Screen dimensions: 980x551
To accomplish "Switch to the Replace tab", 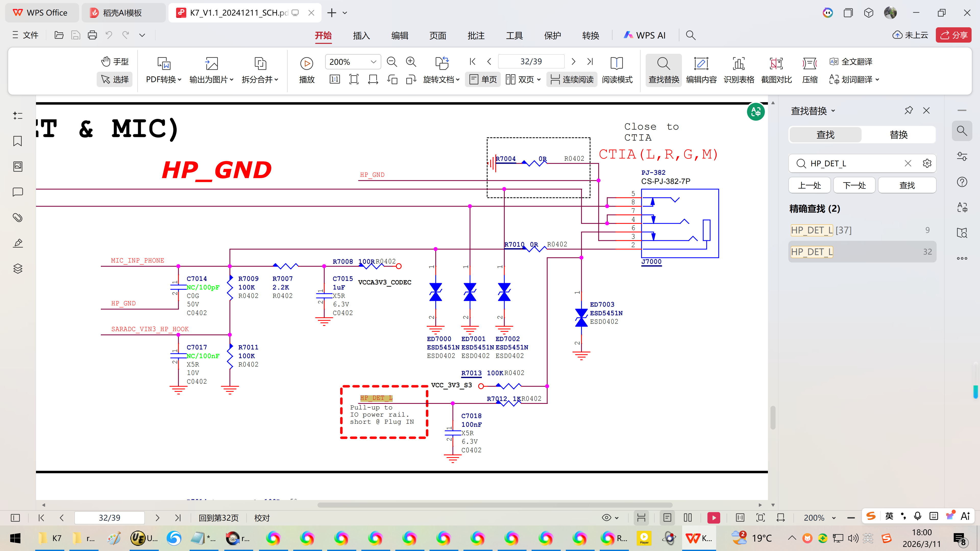I will [x=898, y=135].
